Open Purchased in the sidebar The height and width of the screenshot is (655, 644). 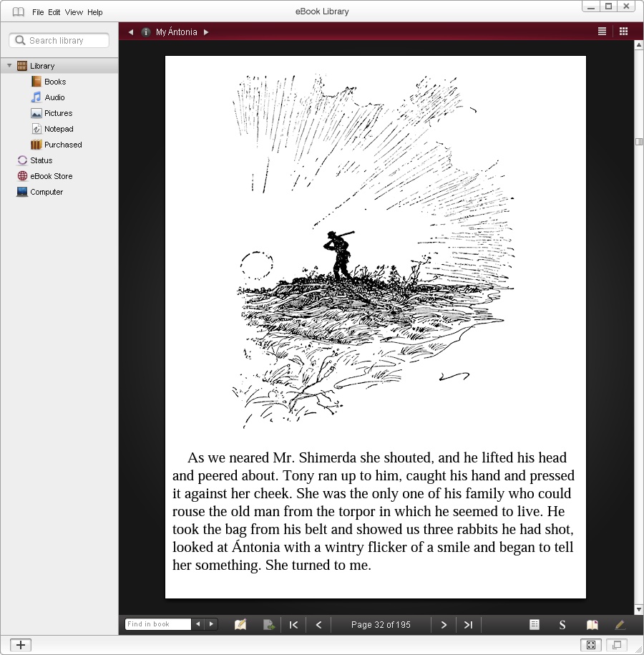point(63,145)
